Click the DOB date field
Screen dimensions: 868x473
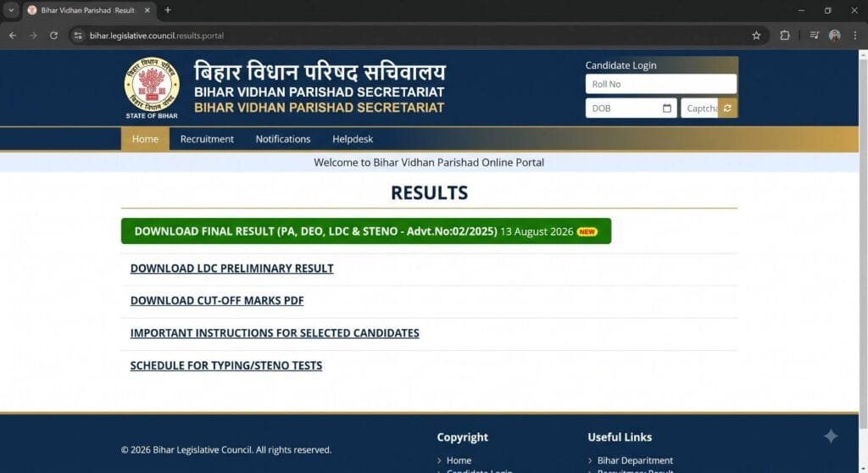click(631, 109)
